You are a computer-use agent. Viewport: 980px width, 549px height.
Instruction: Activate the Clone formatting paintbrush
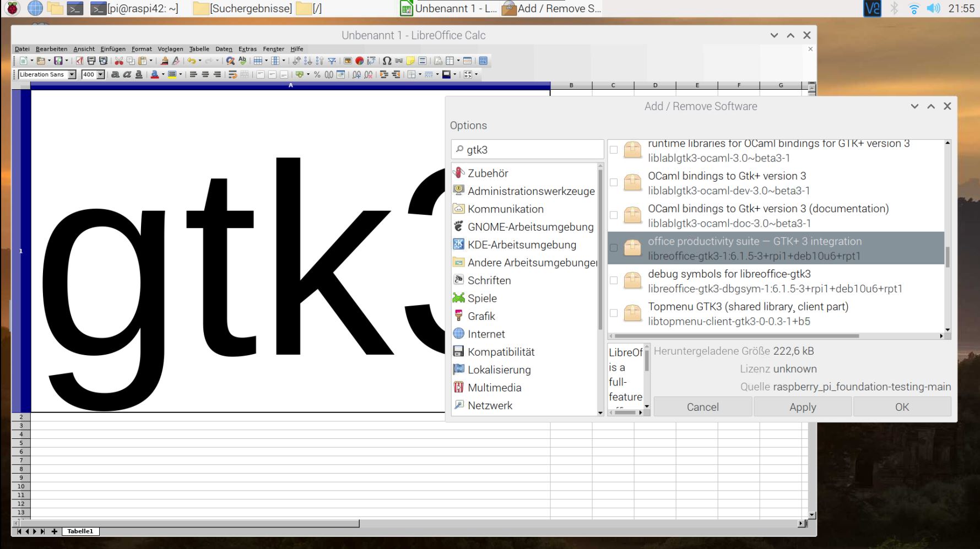tap(165, 61)
